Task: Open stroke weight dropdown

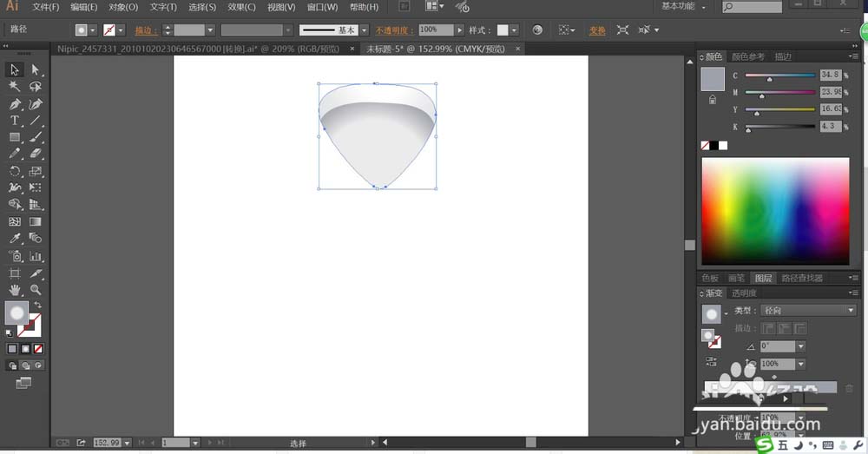Action: [210, 30]
